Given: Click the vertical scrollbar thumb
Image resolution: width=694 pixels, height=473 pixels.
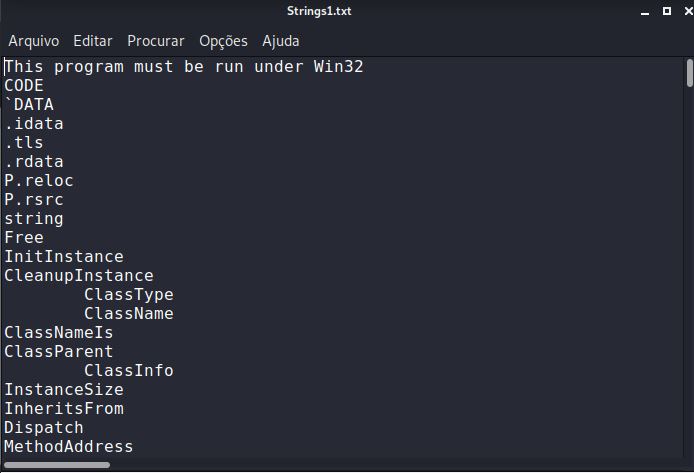Looking at the screenshot, I should (x=689, y=74).
